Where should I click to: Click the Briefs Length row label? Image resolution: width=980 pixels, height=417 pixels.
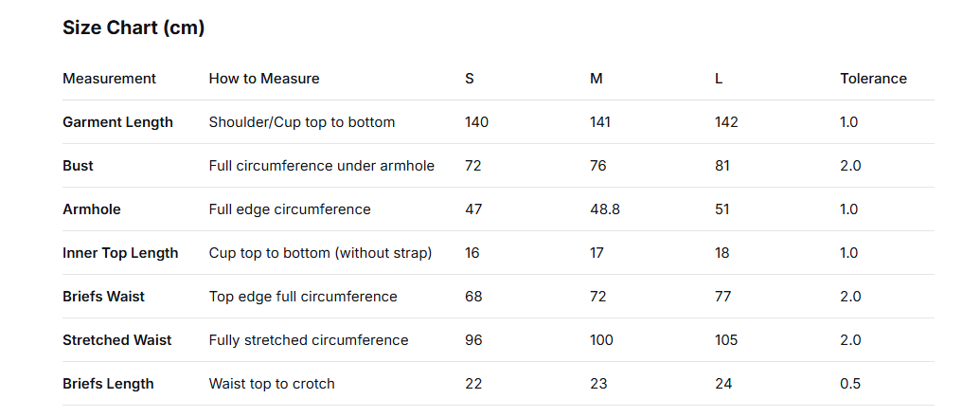[108, 384]
